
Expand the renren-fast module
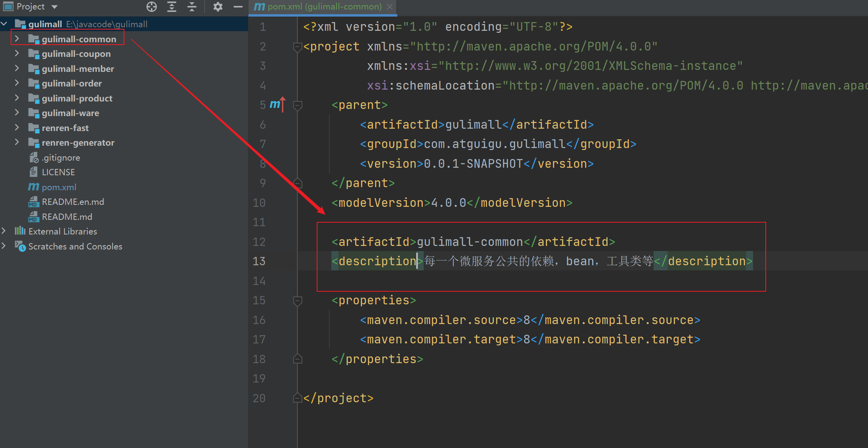point(17,127)
